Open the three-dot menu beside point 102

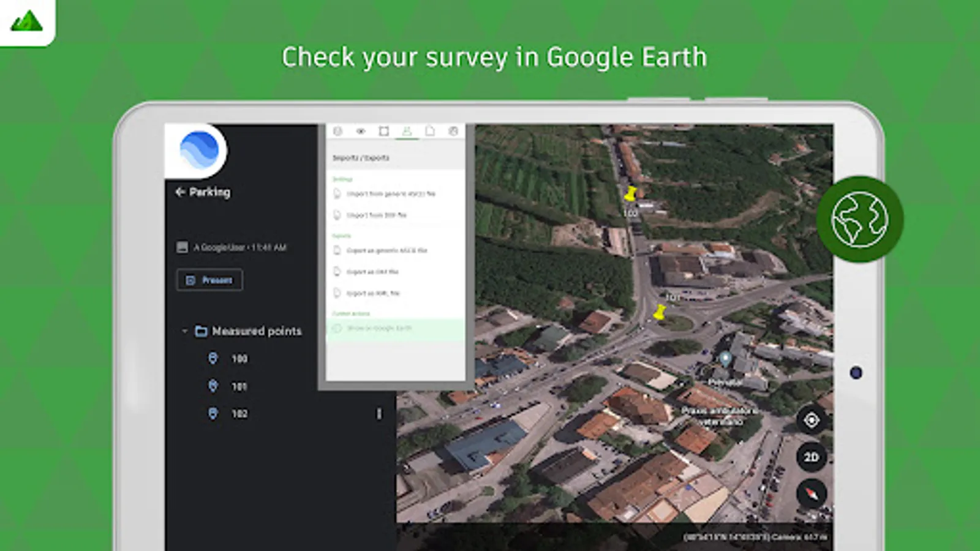(379, 414)
